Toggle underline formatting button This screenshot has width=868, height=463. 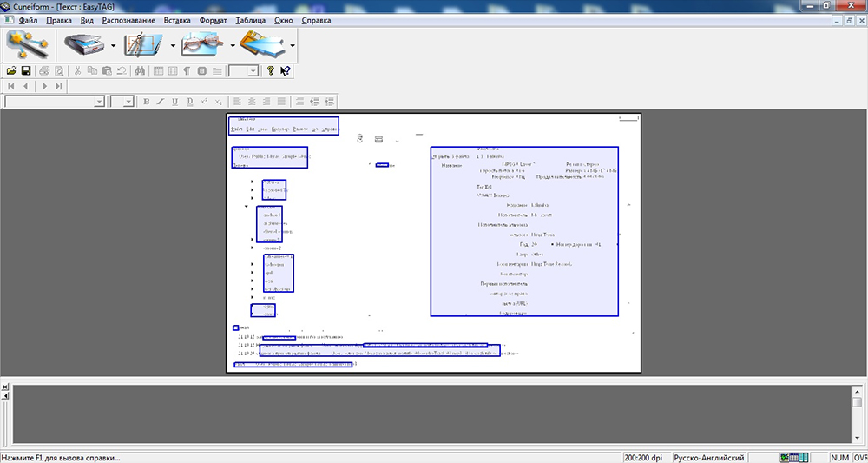175,102
